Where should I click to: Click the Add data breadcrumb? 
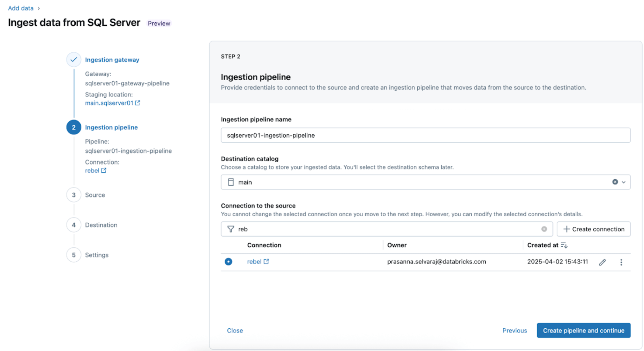[x=21, y=8]
